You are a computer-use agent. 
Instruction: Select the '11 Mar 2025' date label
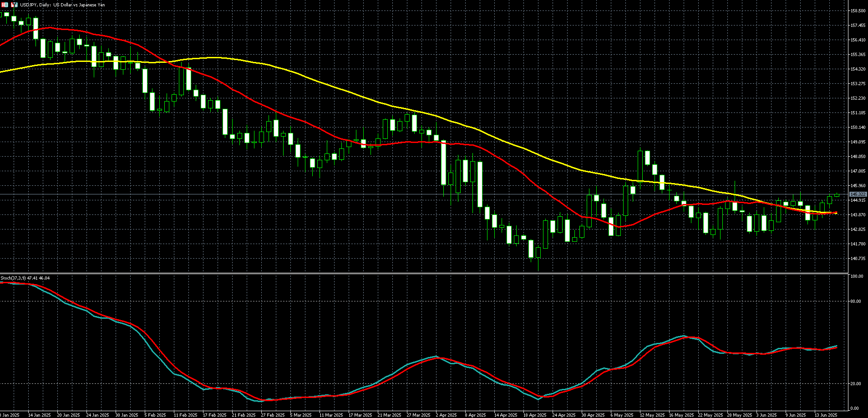click(331, 415)
